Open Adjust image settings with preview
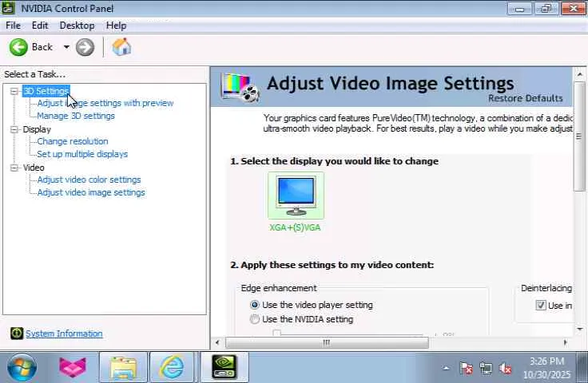 pyautogui.click(x=105, y=103)
